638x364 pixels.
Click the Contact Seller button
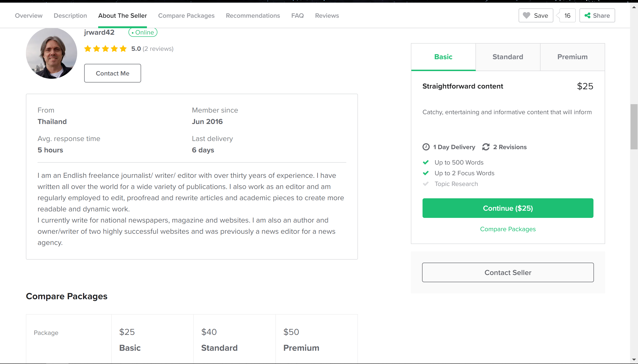pos(508,272)
